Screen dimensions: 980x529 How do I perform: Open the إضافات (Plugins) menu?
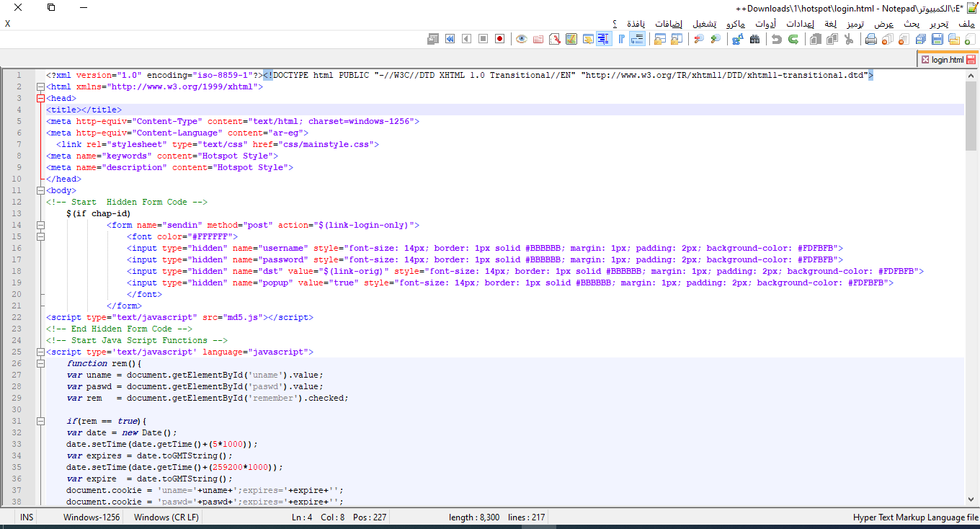pos(669,24)
